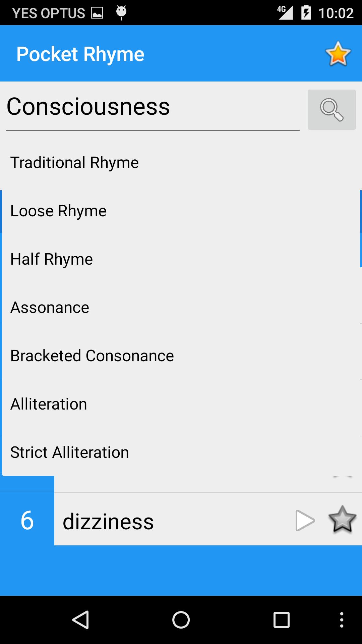Tap the syllable count 6 badge
This screenshot has width=362, height=644.
point(27,520)
